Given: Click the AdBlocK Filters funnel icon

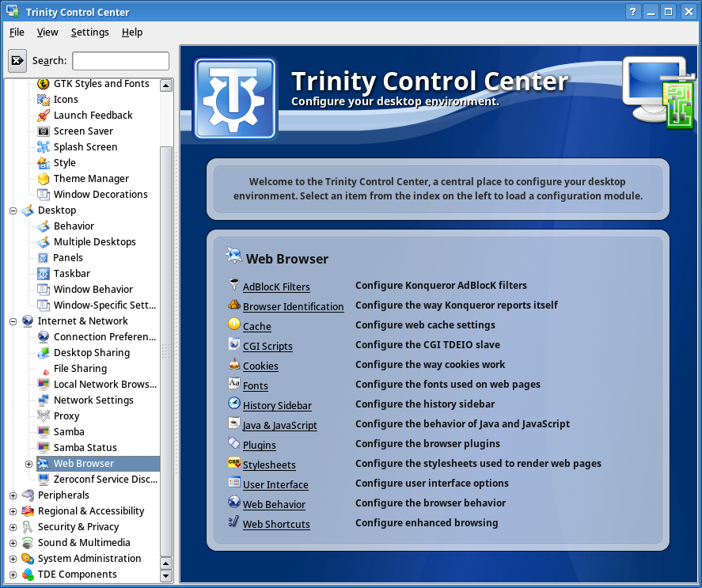Looking at the screenshot, I should (x=233, y=284).
